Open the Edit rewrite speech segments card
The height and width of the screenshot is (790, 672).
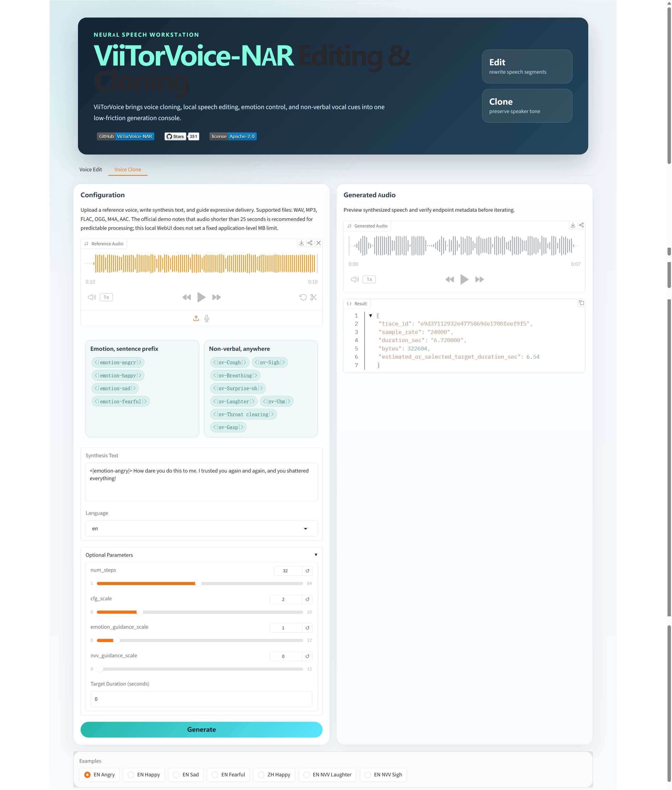click(527, 66)
